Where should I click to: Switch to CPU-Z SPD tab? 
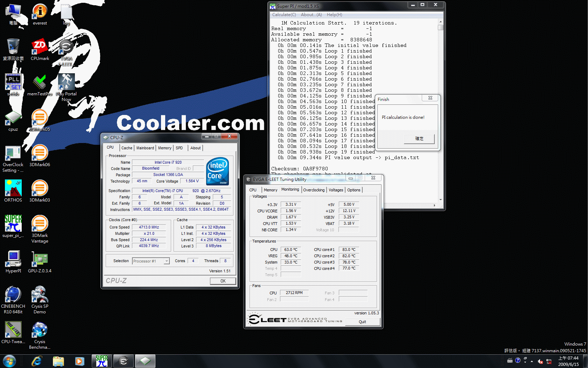179,148
